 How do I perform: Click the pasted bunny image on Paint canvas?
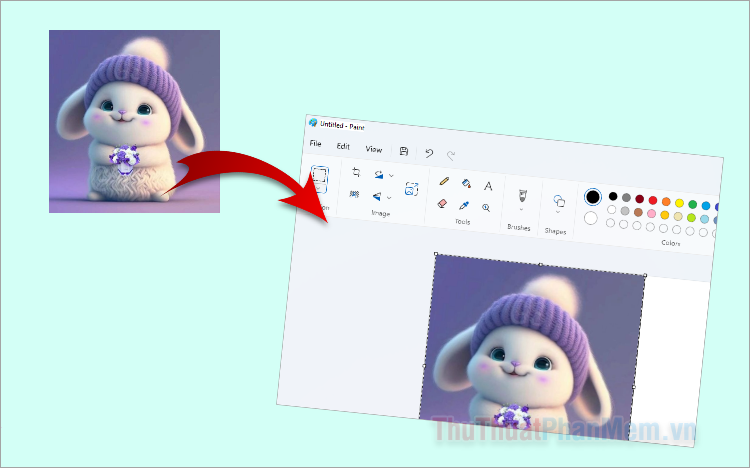click(532, 348)
